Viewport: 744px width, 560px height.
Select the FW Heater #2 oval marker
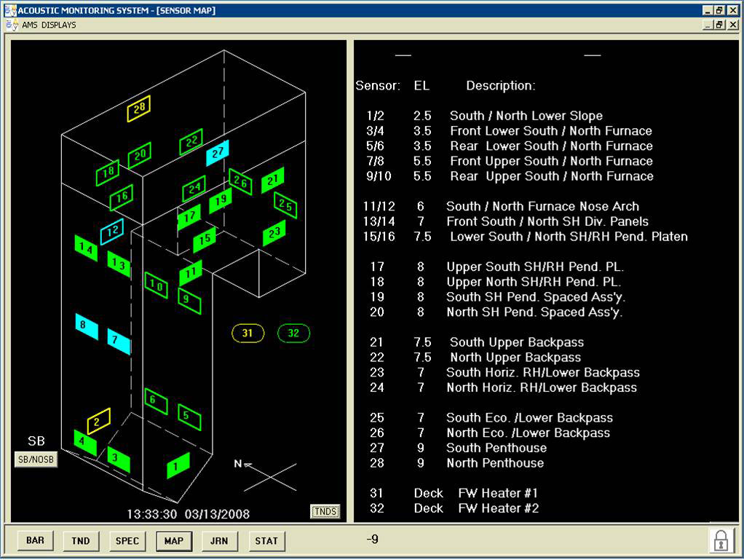pyautogui.click(x=293, y=333)
